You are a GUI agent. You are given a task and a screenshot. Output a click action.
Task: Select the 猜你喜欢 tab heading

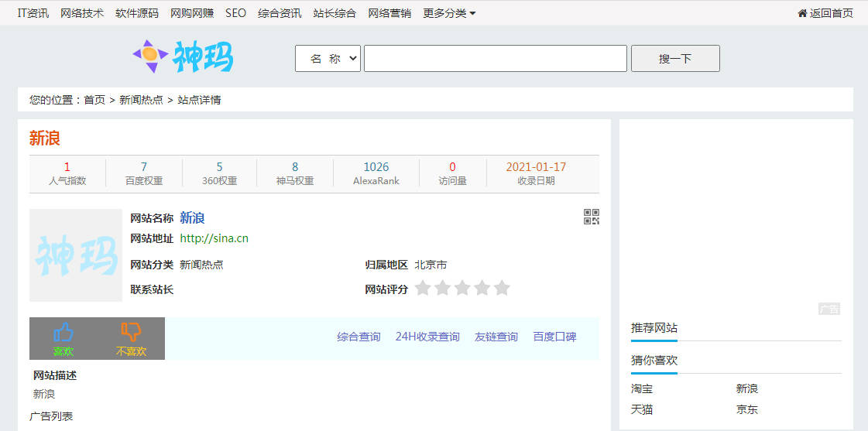[x=654, y=361]
